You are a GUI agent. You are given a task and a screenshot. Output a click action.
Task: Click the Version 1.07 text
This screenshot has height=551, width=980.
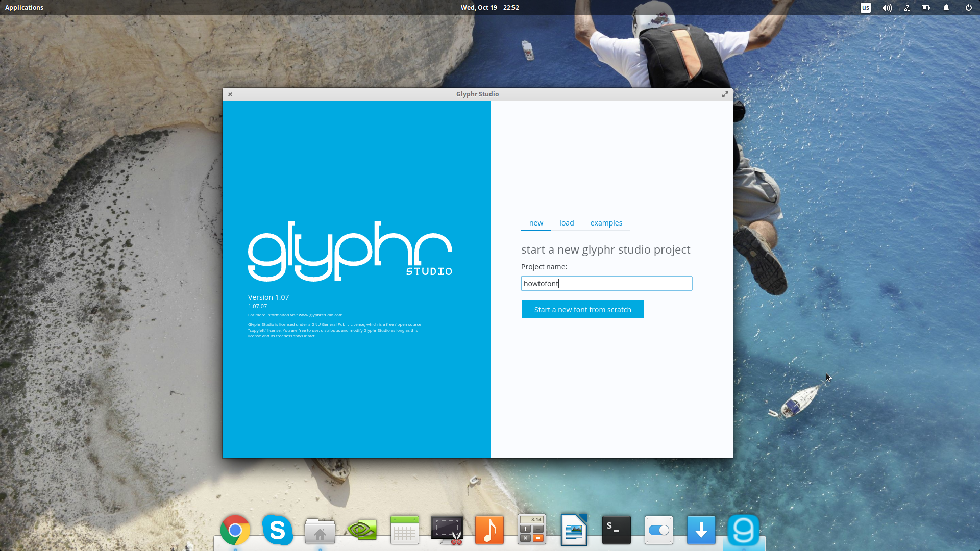click(x=268, y=297)
